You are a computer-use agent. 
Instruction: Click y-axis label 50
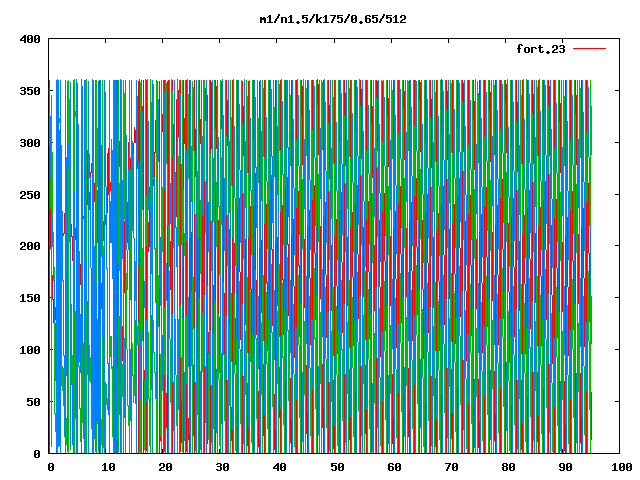tap(33, 402)
